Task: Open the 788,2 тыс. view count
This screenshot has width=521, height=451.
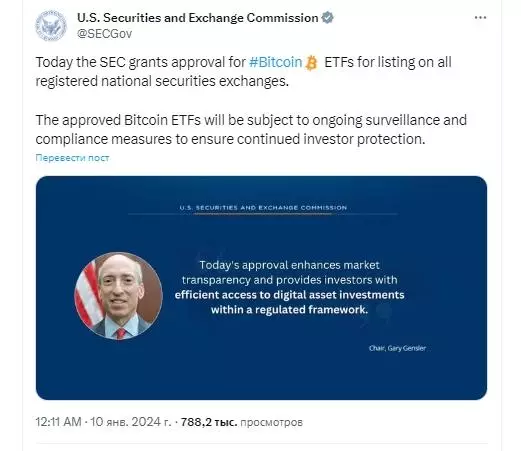Action: click(209, 422)
